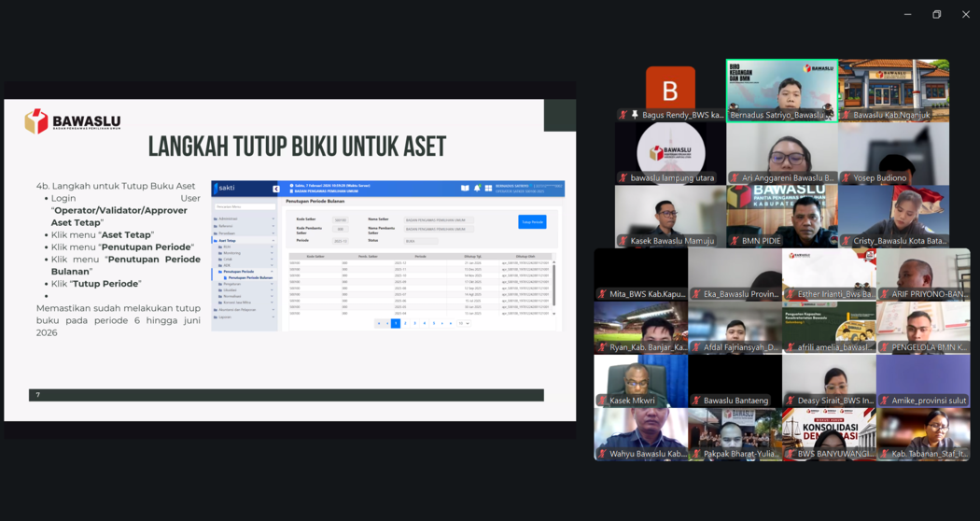
Task: Click the muted mic icon on the Bawaslu Bantaeng tile
Action: [696, 401]
